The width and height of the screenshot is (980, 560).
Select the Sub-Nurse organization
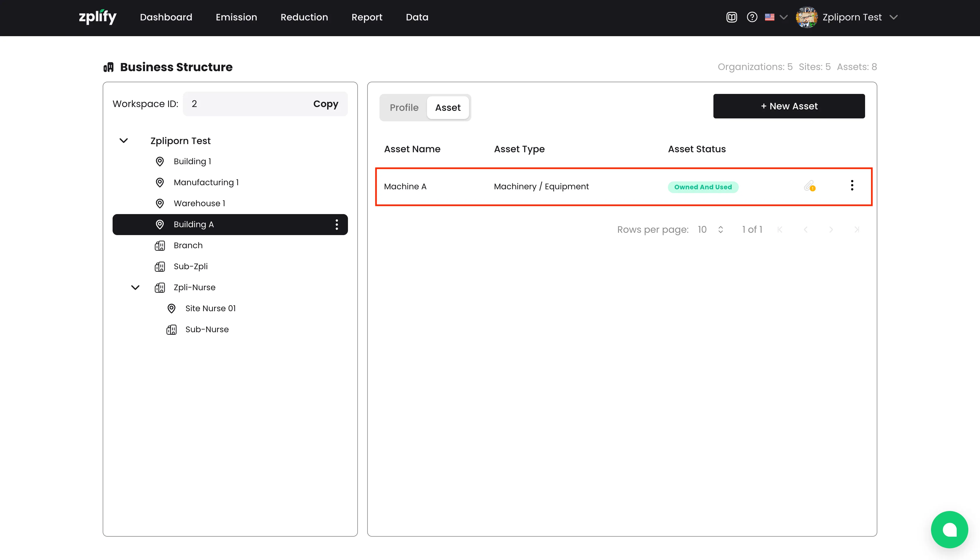tap(206, 330)
